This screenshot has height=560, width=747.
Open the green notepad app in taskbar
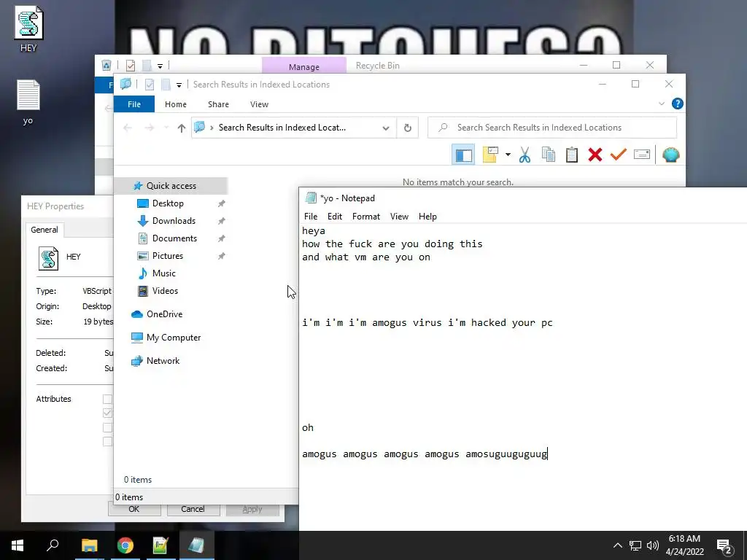(160, 545)
